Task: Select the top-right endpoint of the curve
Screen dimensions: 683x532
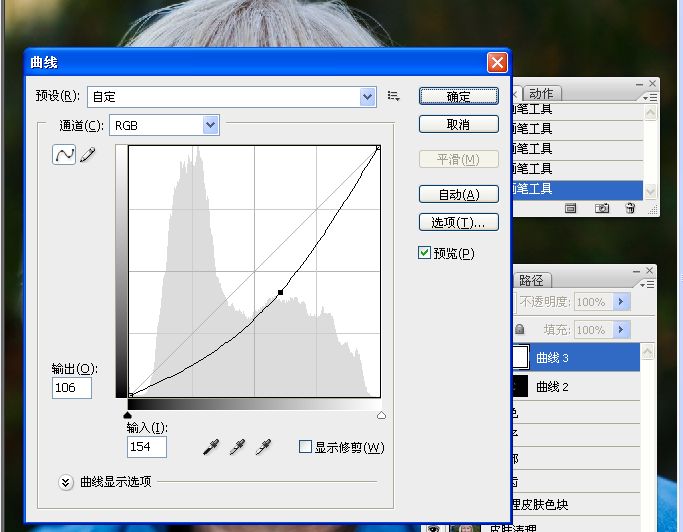Action: [378, 148]
